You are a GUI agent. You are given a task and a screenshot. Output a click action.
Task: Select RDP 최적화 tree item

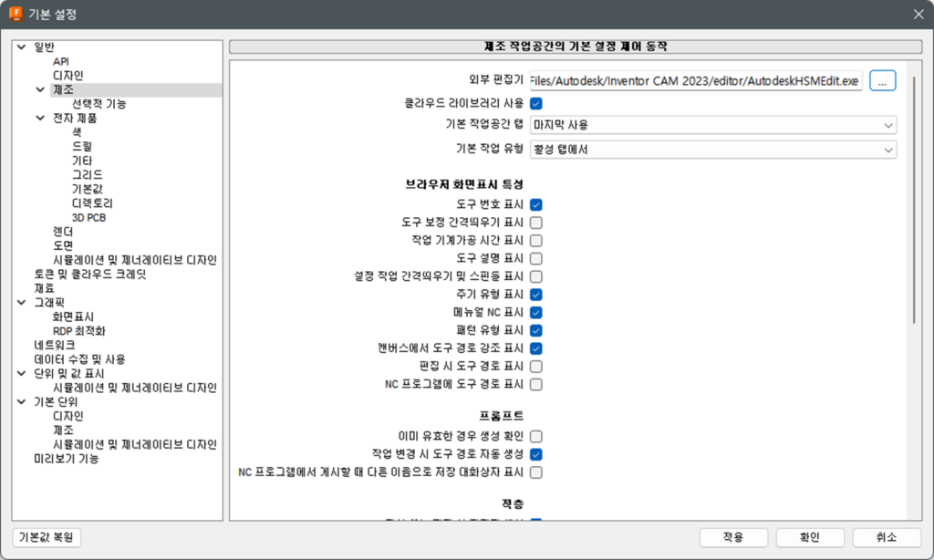[x=78, y=331]
